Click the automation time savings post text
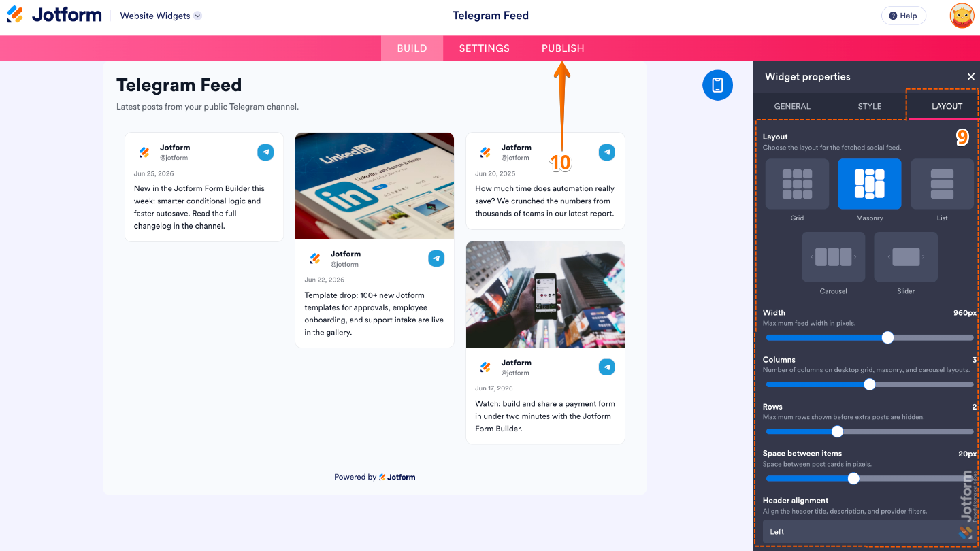 pyautogui.click(x=544, y=201)
